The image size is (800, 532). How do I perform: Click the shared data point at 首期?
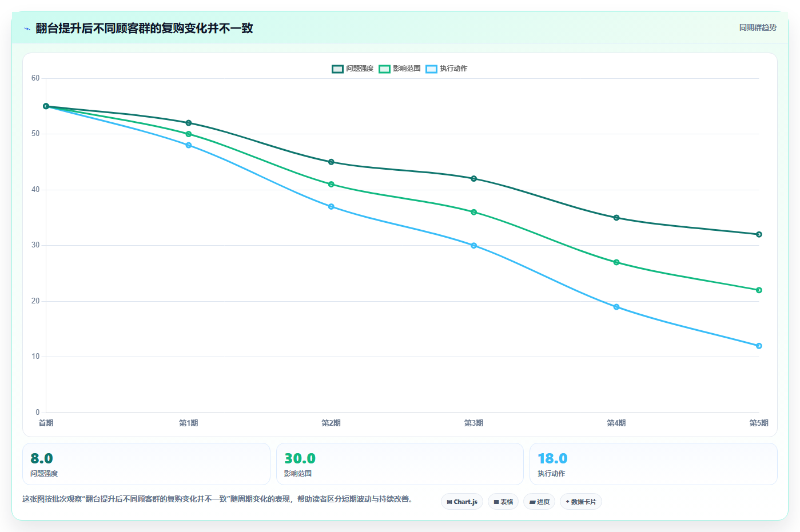46,106
